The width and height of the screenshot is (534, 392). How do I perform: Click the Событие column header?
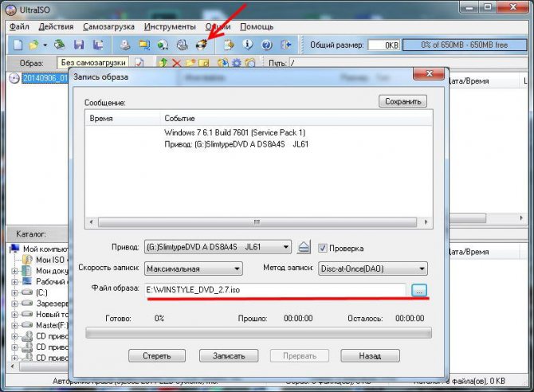coord(296,119)
